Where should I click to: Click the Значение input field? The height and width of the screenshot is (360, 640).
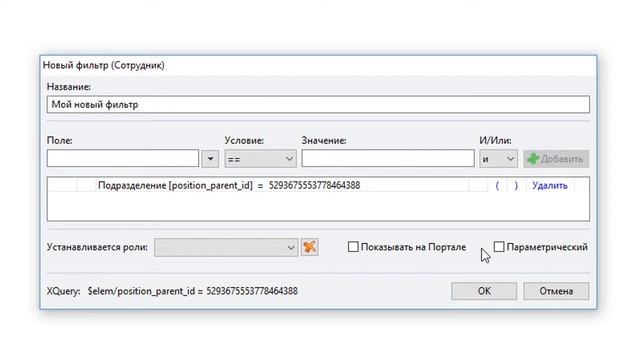[x=388, y=158]
